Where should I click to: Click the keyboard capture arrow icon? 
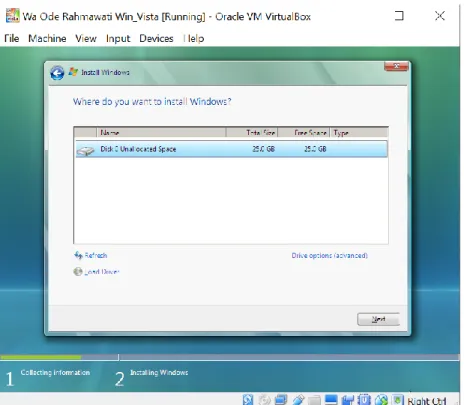click(x=397, y=400)
